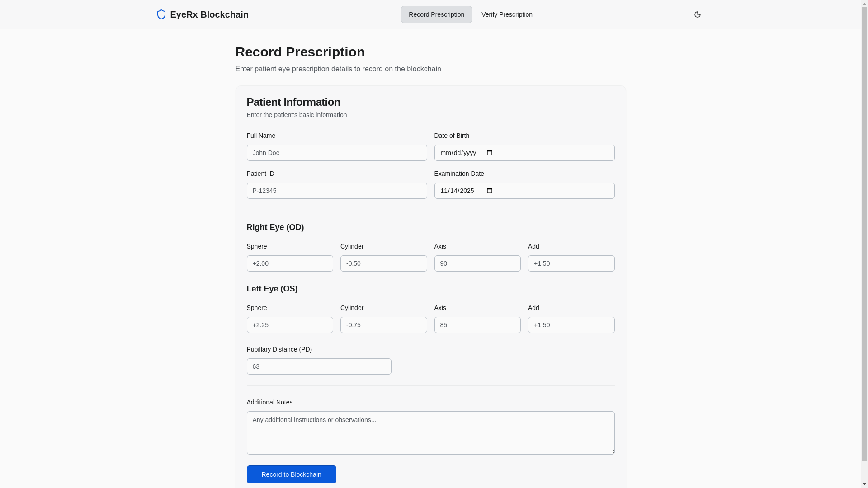Screen dimensions: 868x488
Task: Click the Examination Date field
Action: 524,191
